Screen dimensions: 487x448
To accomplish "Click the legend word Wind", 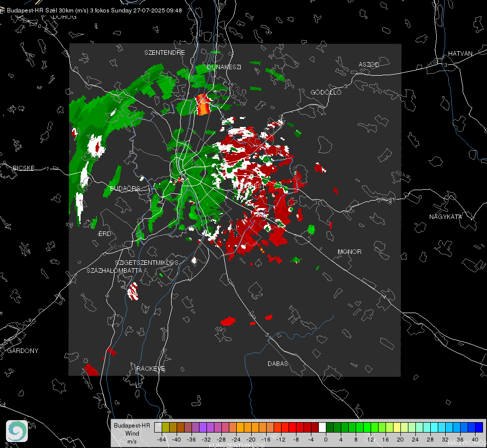I will pos(132,433).
